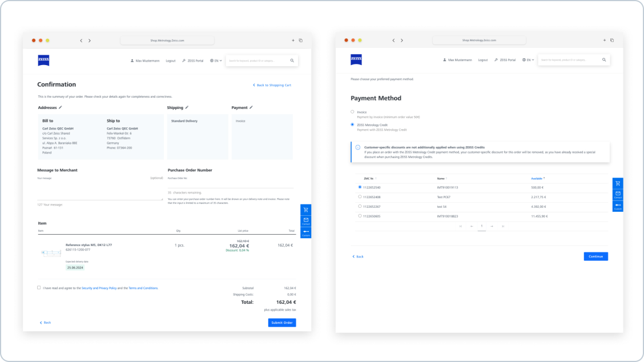Image resolution: width=644 pixels, height=362 pixels.
Task: Click the Contact envelope icon on the Payment Method page
Action: pos(618,194)
